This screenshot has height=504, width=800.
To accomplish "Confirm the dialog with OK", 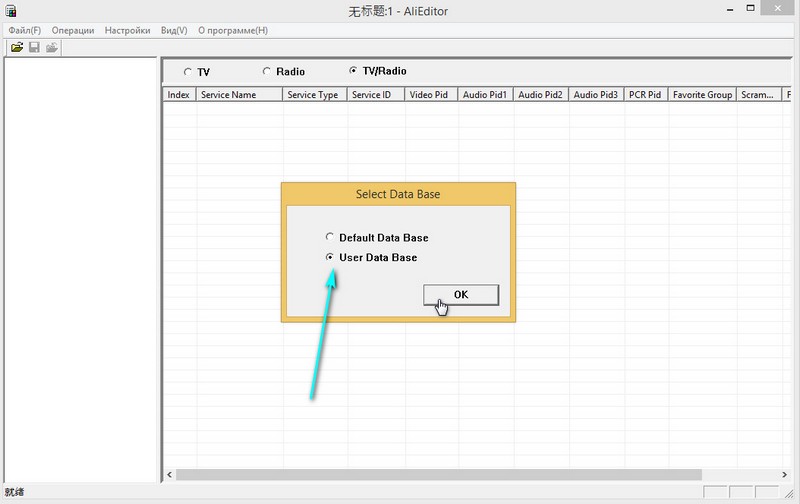I will point(461,295).
